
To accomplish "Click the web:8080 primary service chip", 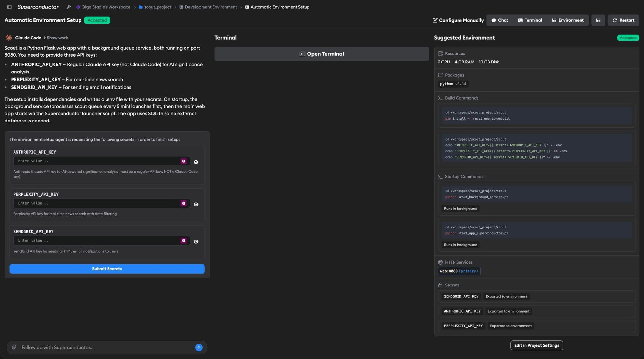I will point(459,271).
